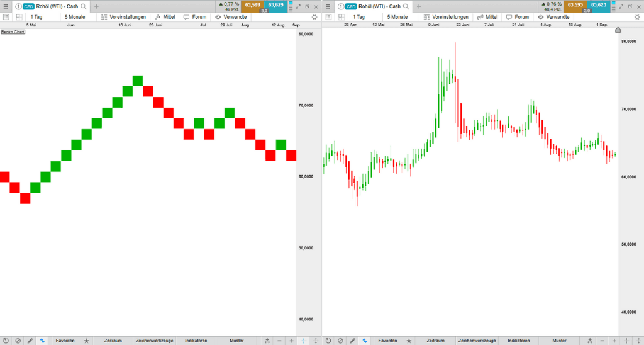644x345 pixels.
Task: Click reset/refresh icon in right bottom toolbar
Action: [x=328, y=341]
